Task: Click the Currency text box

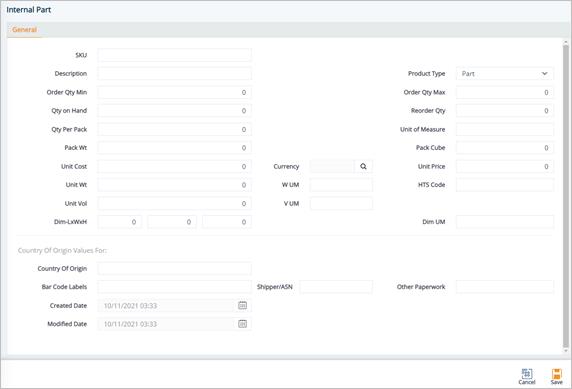Action: coord(332,166)
